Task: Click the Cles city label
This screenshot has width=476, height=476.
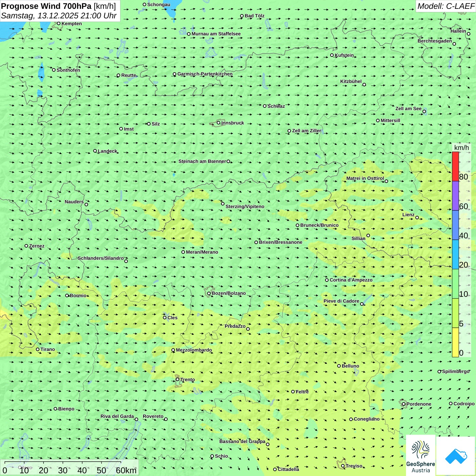Action: point(172,318)
